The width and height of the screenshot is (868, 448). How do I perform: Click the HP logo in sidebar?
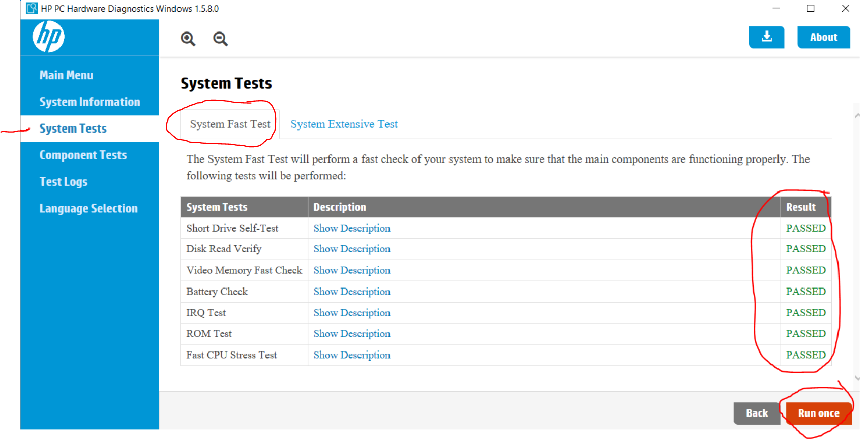pyautogui.click(x=48, y=37)
